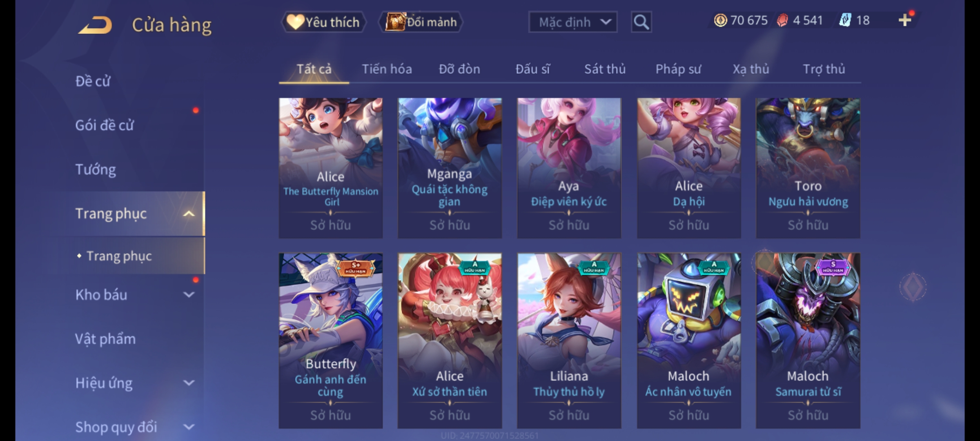Switch to the Pháp sư tab
The image size is (980, 441).
click(678, 69)
